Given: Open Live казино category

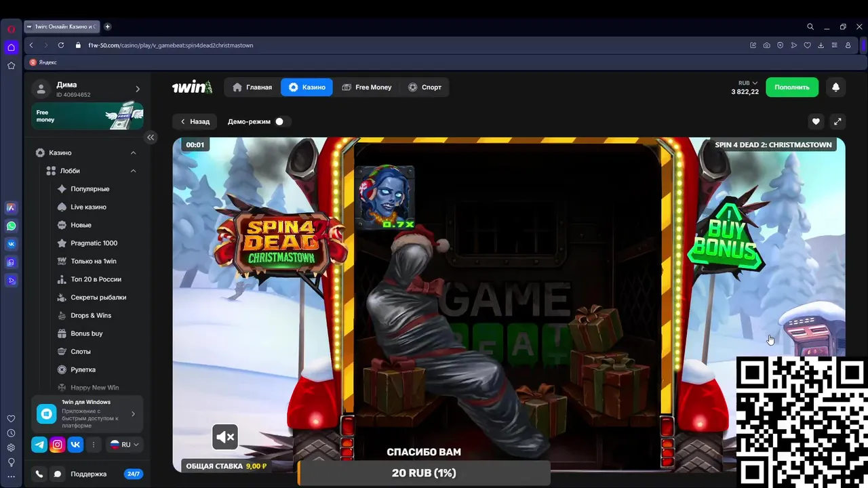Looking at the screenshot, I should (x=88, y=207).
